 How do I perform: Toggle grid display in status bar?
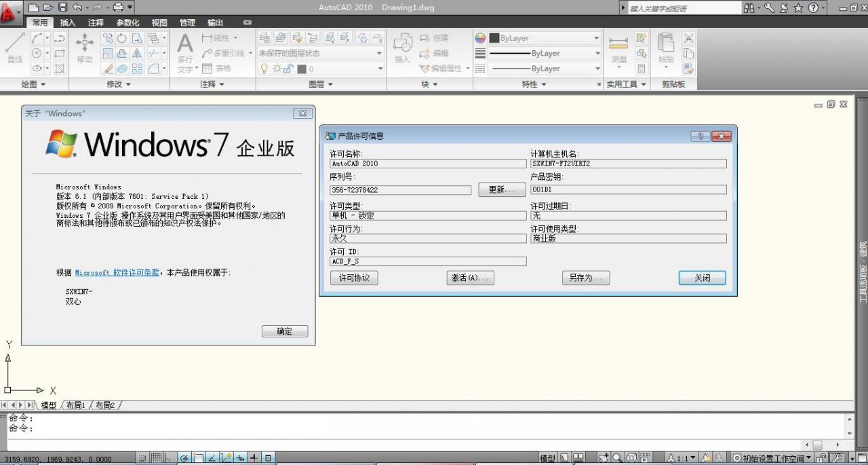point(156,458)
